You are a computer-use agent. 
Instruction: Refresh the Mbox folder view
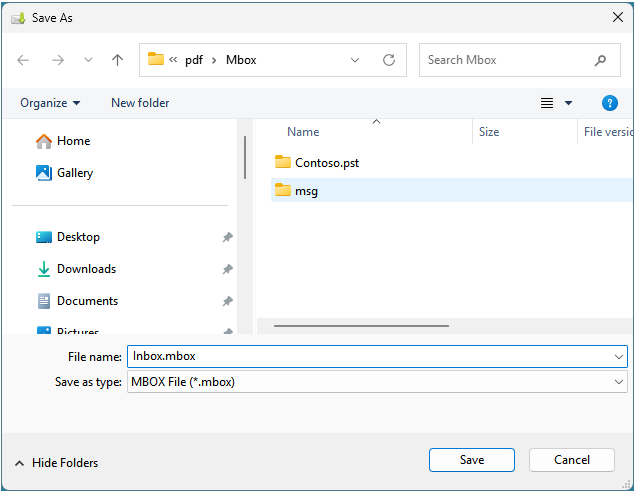coord(389,60)
